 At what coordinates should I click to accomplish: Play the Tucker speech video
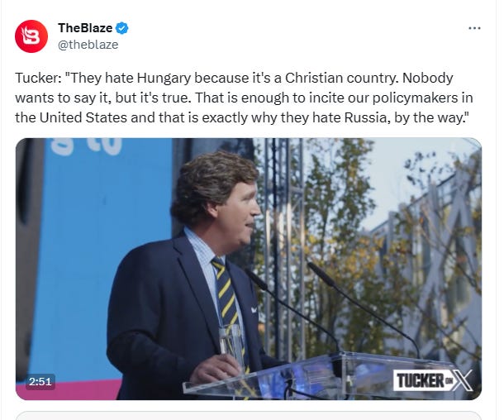(249, 269)
